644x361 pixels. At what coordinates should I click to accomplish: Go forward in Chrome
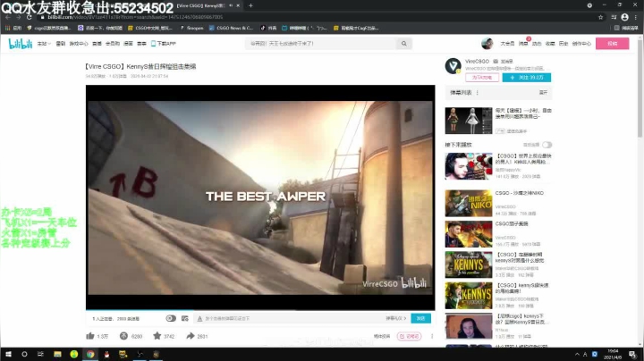[18, 17]
